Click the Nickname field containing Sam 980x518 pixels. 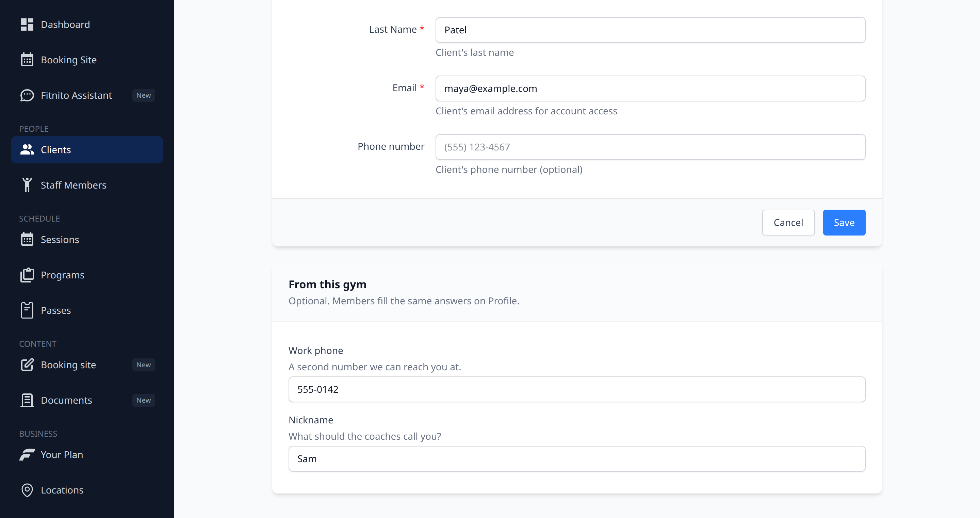(x=577, y=459)
